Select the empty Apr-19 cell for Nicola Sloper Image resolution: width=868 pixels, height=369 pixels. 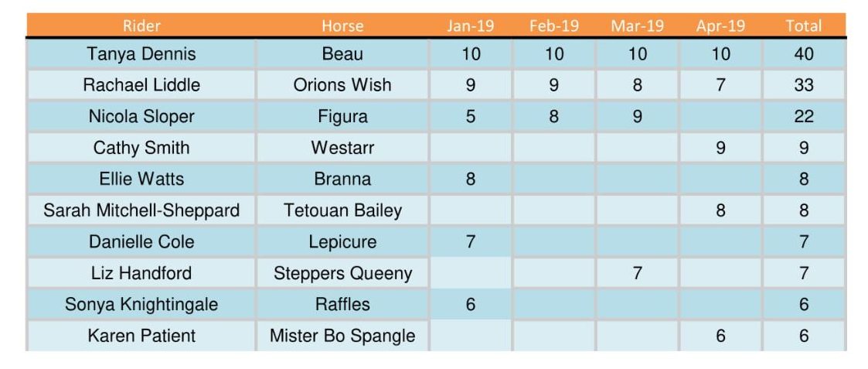click(720, 116)
